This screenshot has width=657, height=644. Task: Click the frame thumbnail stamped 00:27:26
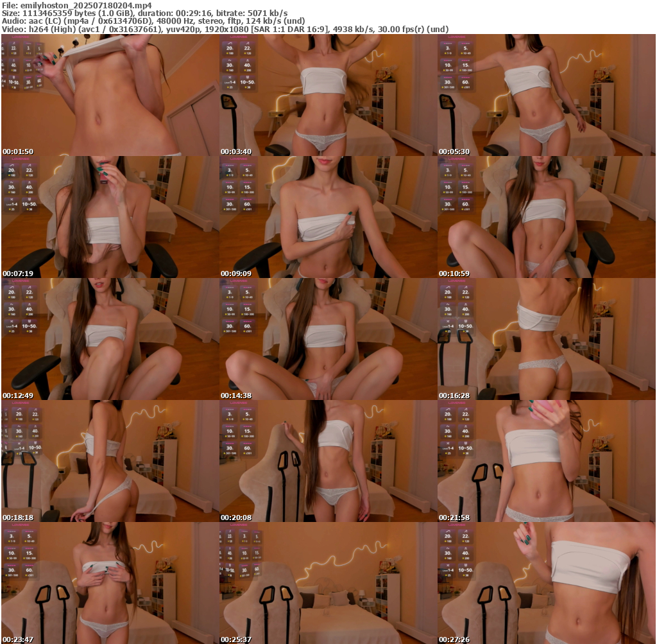[547, 583]
